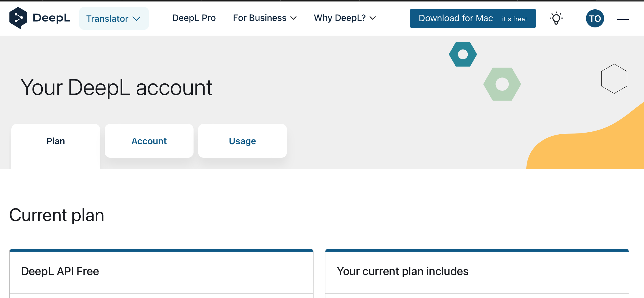Expand the Why DeepL? menu
The image size is (644, 298).
(x=345, y=18)
